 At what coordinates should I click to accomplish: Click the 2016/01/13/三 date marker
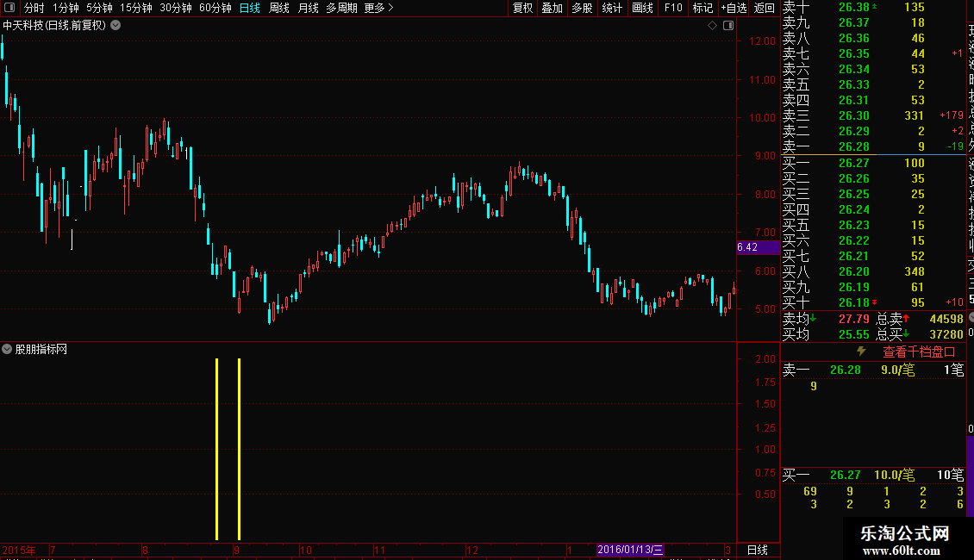tap(630, 550)
